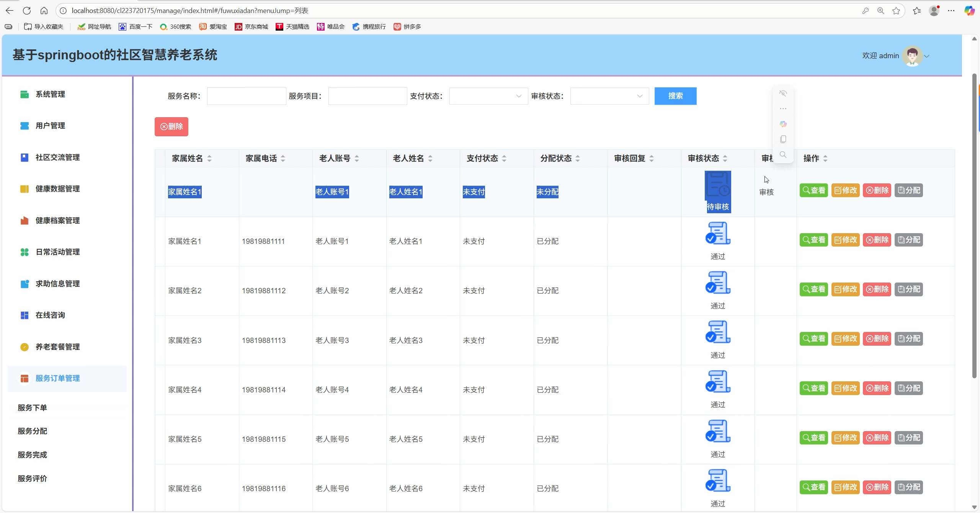
Task: Click the blue 搜索 search button
Action: click(x=675, y=96)
